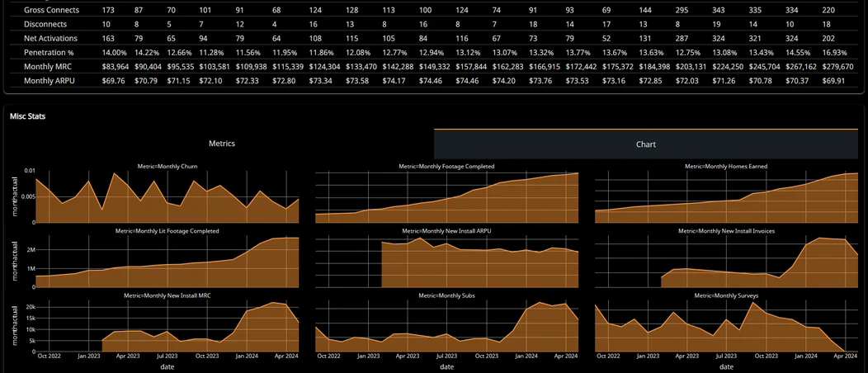Select the Monthly Subs chart
The height and width of the screenshot is (373, 868).
[x=446, y=326]
